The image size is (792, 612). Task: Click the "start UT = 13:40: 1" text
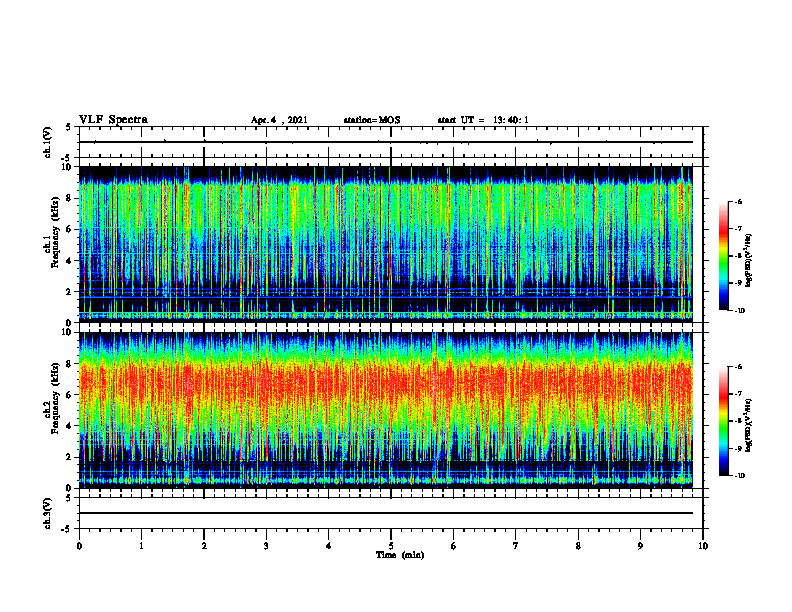[483, 120]
